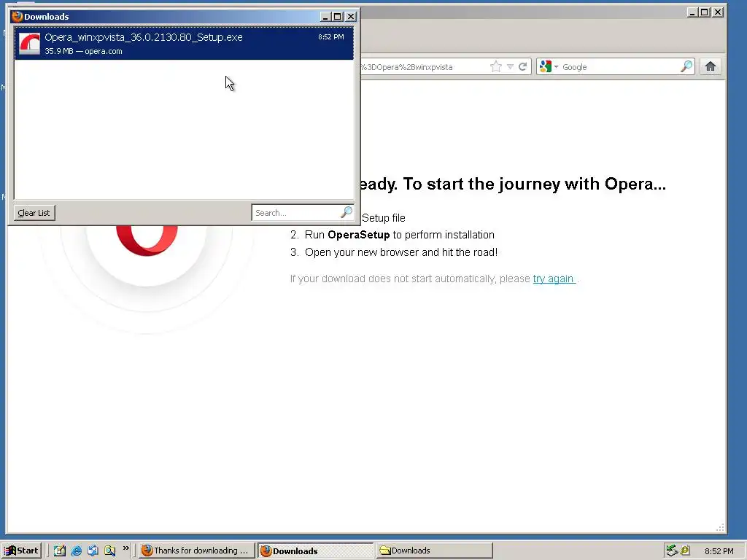Viewport: 747px width, 560px height.
Task: Click the Downloads search magnifier icon
Action: tap(347, 212)
